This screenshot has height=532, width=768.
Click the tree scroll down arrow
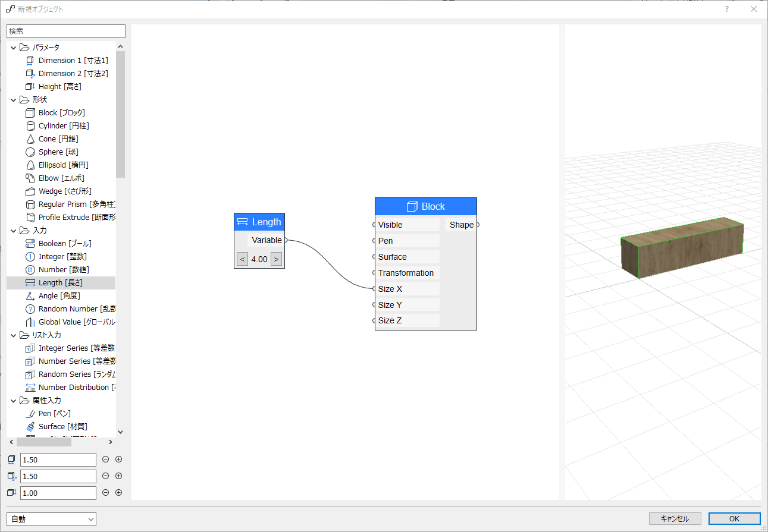click(121, 432)
